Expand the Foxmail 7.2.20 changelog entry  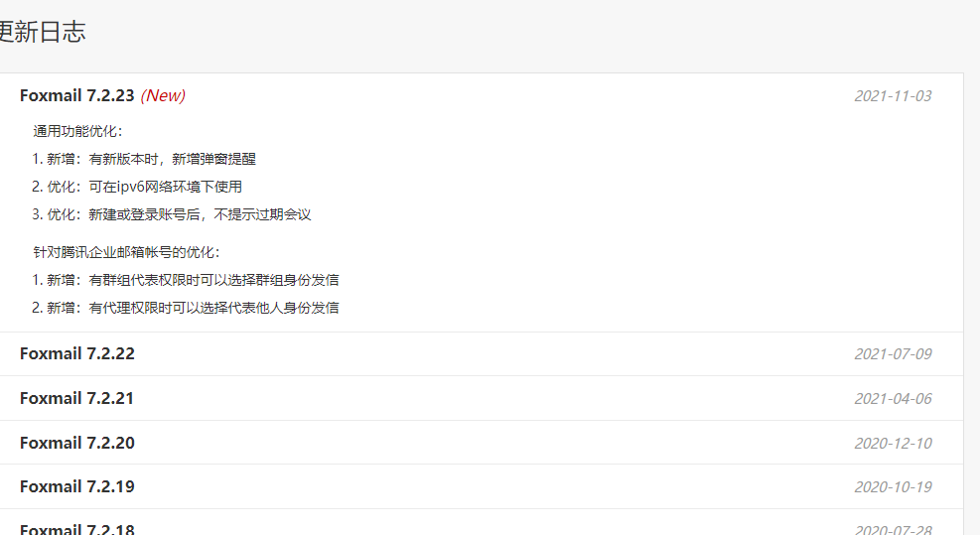tap(76, 443)
